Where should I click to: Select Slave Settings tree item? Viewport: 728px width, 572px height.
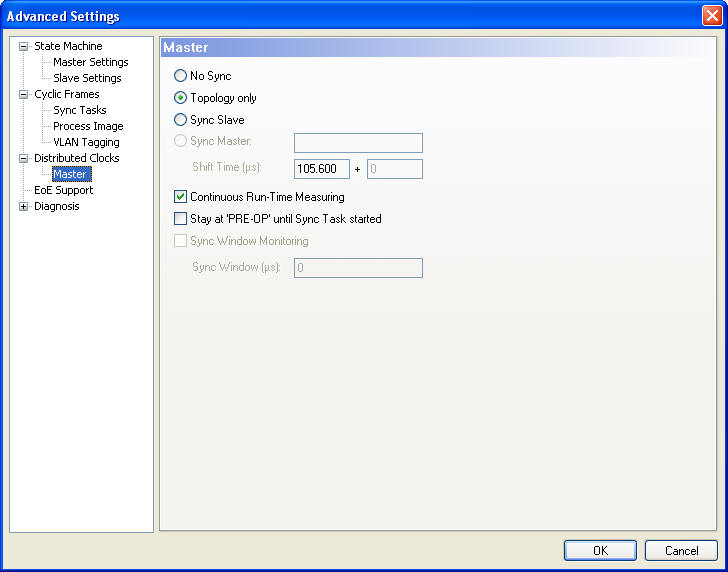coord(87,78)
